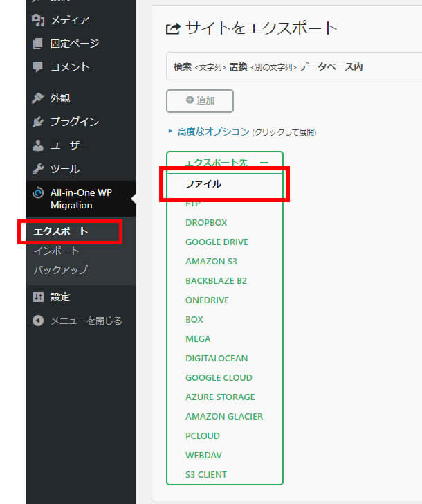Click the plus icon in 追加 button
Viewport: 422px width, 504px height.
pyautogui.click(x=190, y=100)
